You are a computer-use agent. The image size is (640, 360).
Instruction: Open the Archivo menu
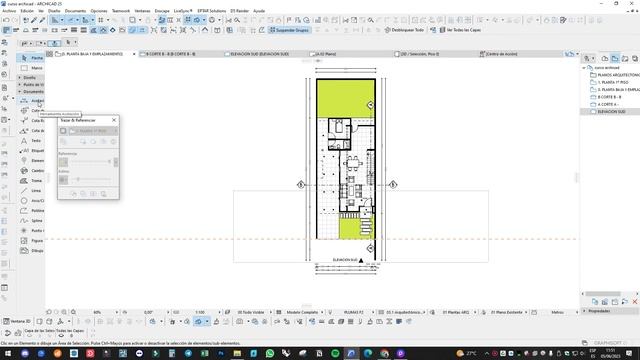[9, 11]
